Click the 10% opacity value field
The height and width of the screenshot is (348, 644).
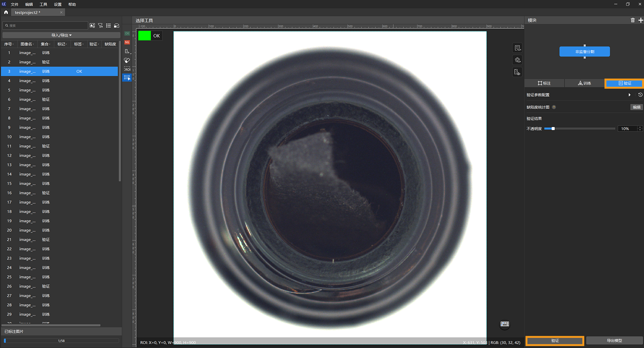pos(627,129)
